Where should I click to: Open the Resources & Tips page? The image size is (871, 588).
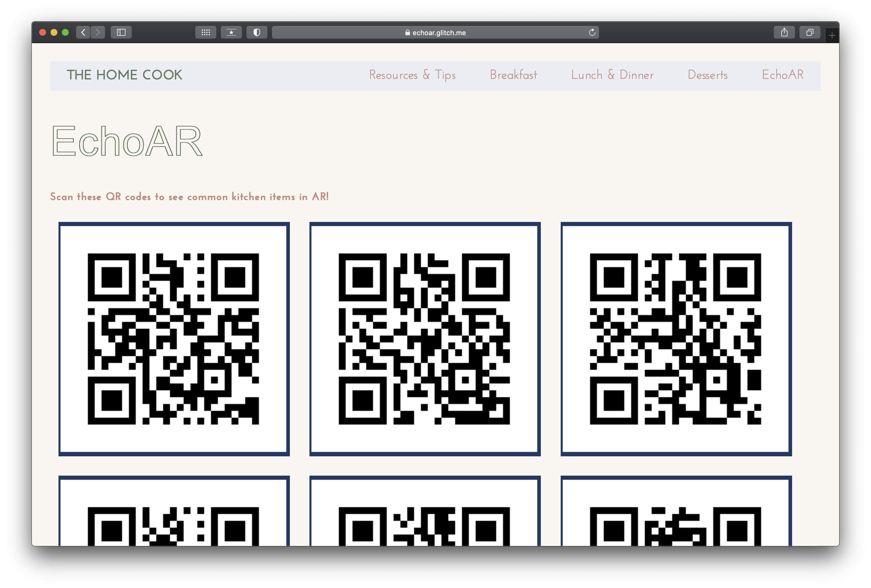412,75
